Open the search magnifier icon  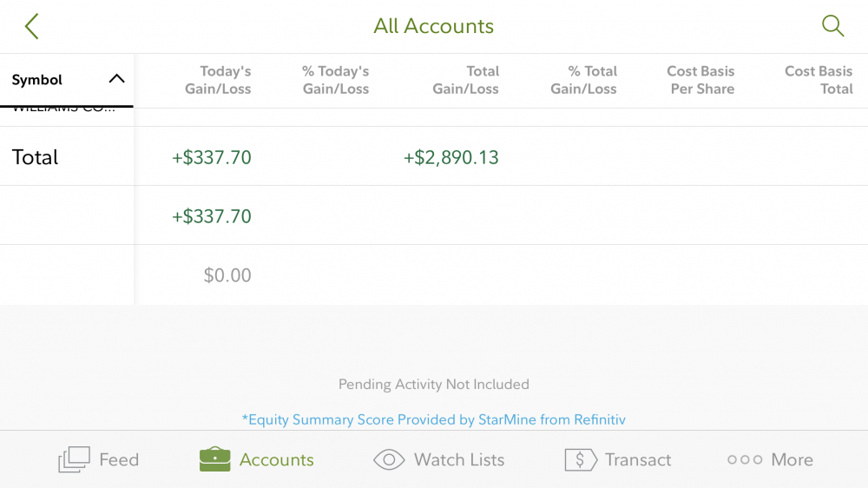point(832,26)
